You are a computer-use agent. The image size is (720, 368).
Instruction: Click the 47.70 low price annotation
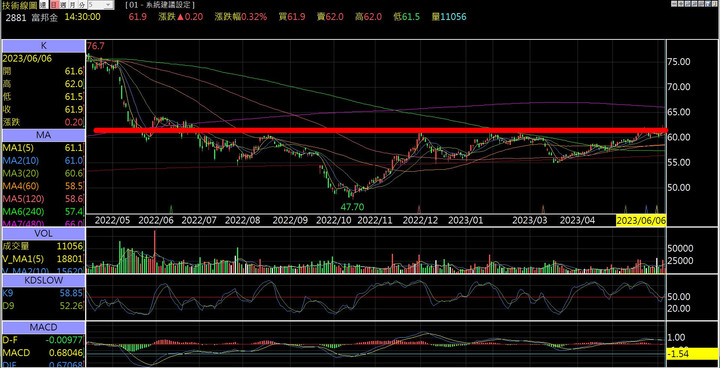point(352,207)
